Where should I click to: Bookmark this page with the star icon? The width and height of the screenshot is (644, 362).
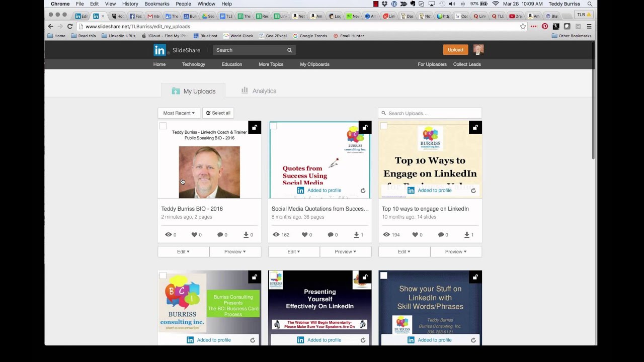(523, 26)
